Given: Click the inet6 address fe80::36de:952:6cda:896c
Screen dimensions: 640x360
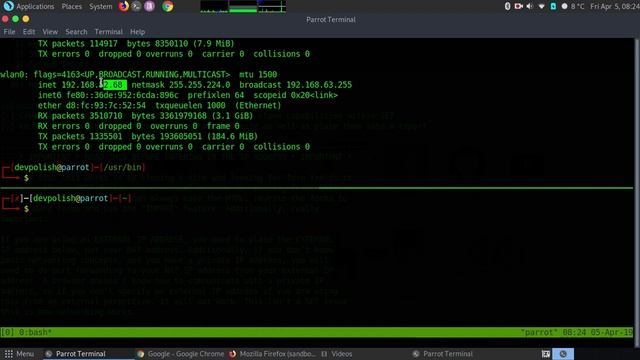Looking at the screenshot, I should click(x=122, y=95).
